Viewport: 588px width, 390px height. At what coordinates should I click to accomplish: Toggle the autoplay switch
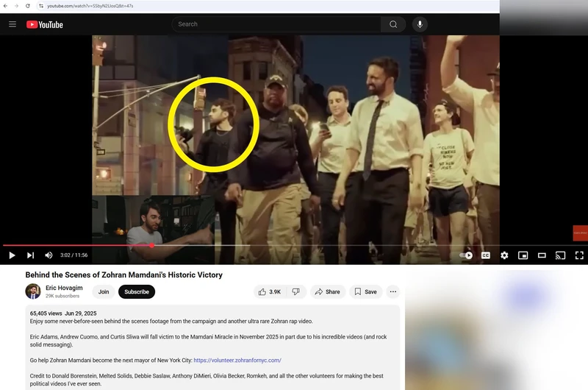point(466,255)
